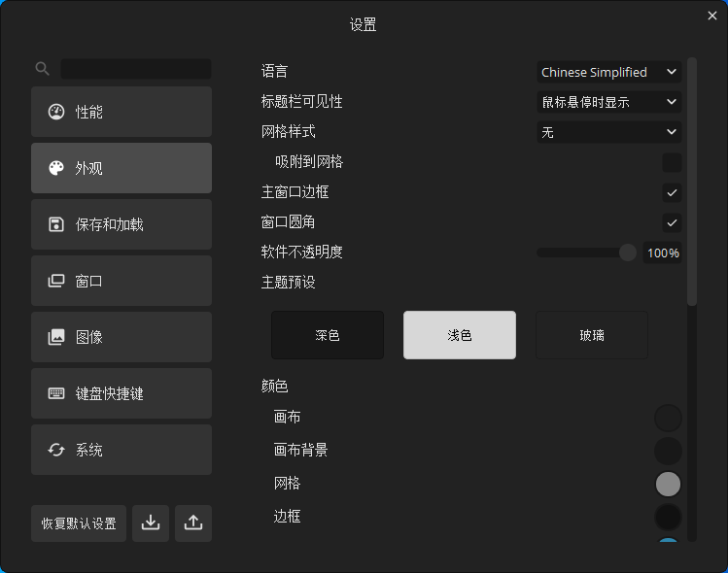
Task: Apply the 深色 theme preset
Action: pyautogui.click(x=328, y=335)
